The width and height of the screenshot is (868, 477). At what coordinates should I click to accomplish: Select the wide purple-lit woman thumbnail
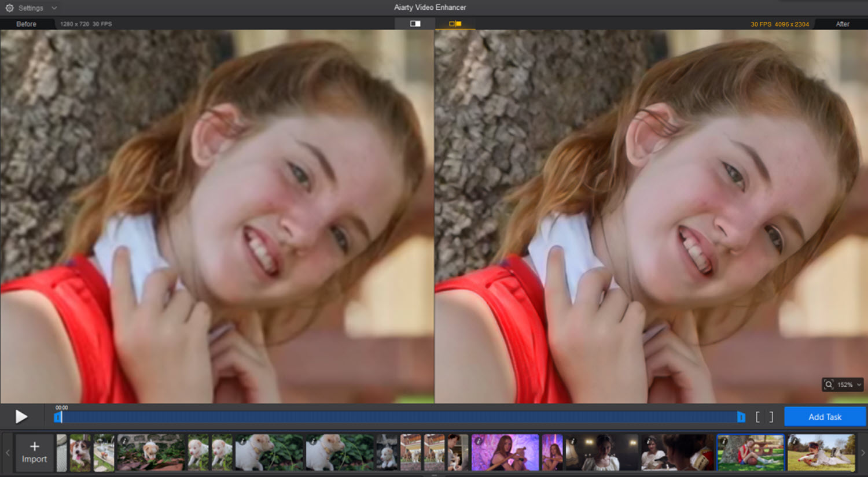point(505,453)
